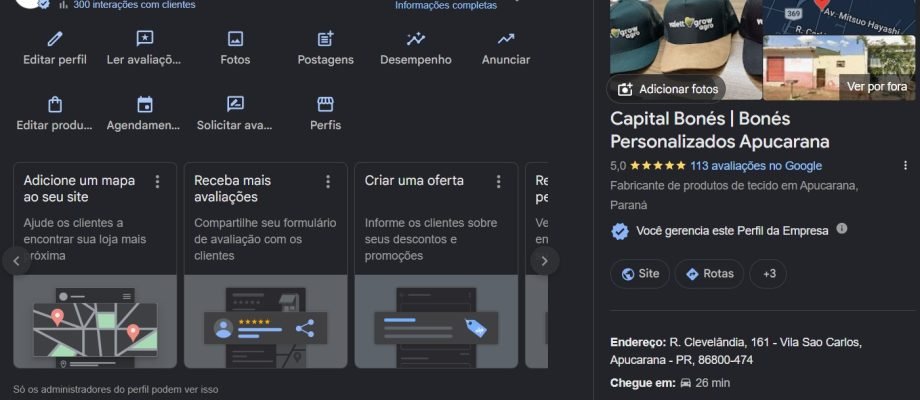Show next suggestion cards with right arrow
Screen dimensions: 920x400
pyautogui.click(x=544, y=261)
